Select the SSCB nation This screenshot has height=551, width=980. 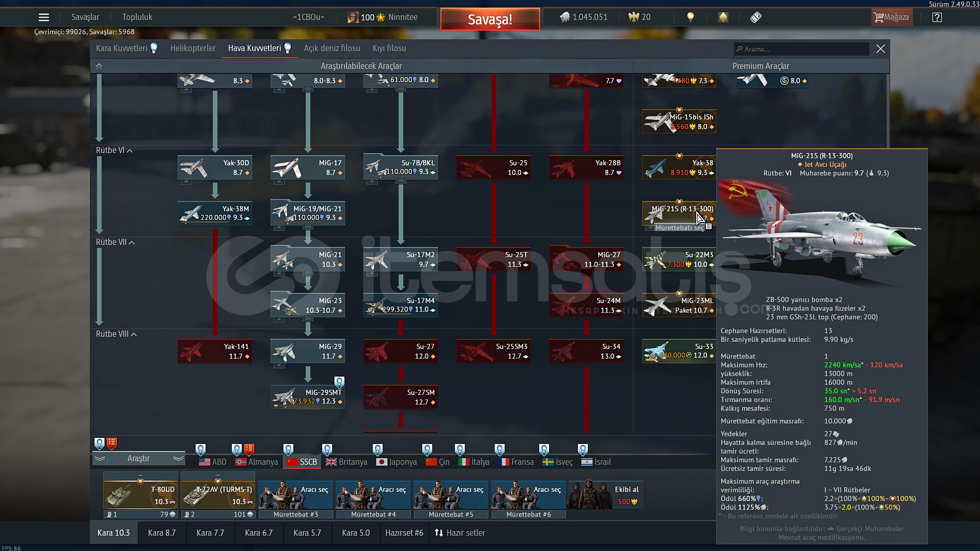[x=302, y=462]
